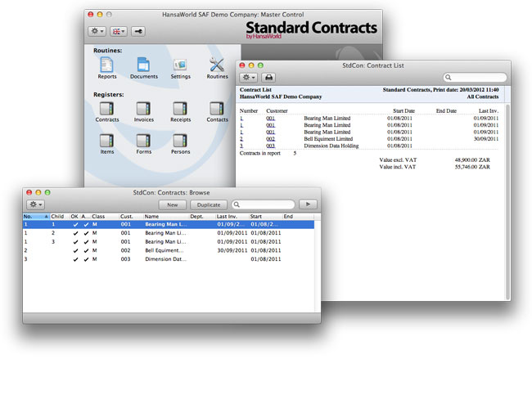Click the 48,900.00 ZAR value

(x=472, y=159)
